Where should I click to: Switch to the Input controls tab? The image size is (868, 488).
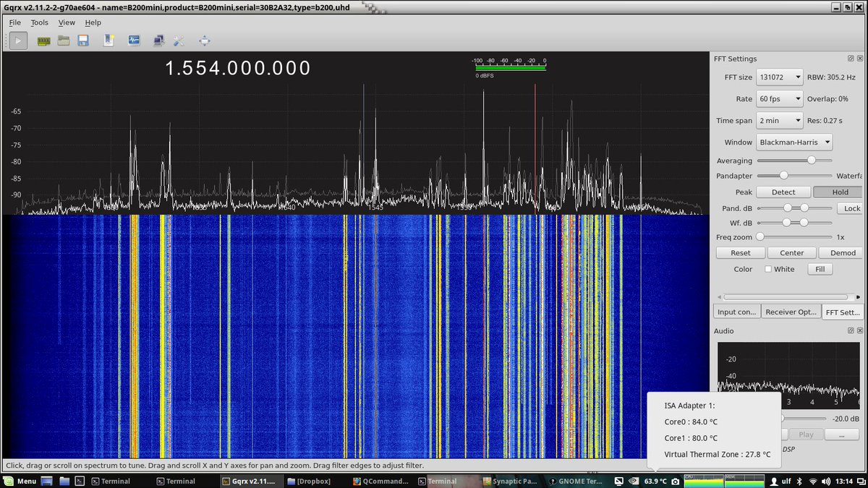[737, 312]
